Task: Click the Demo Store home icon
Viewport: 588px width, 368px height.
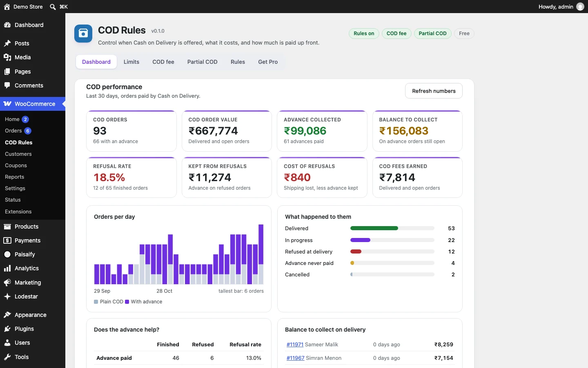Action: (x=7, y=7)
